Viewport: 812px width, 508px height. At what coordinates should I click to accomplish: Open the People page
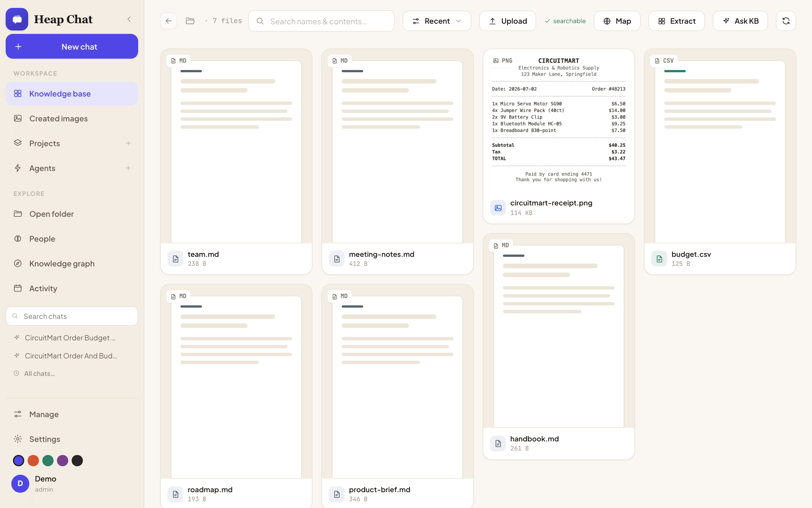click(x=72, y=238)
